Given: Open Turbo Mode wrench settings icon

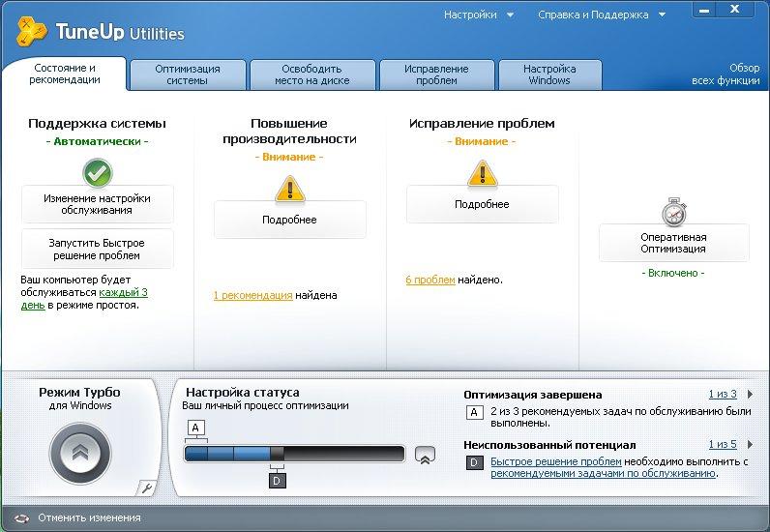Looking at the screenshot, I should (x=146, y=488).
